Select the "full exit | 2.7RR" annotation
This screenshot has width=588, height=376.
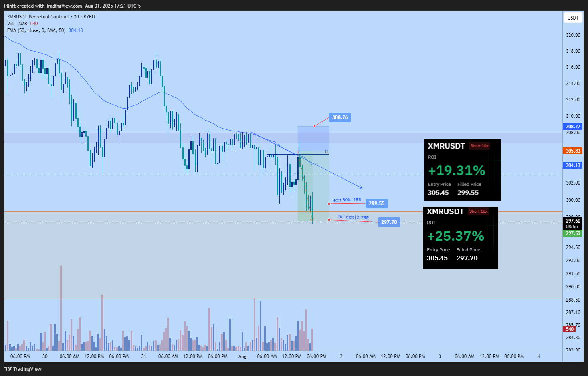[x=353, y=217]
